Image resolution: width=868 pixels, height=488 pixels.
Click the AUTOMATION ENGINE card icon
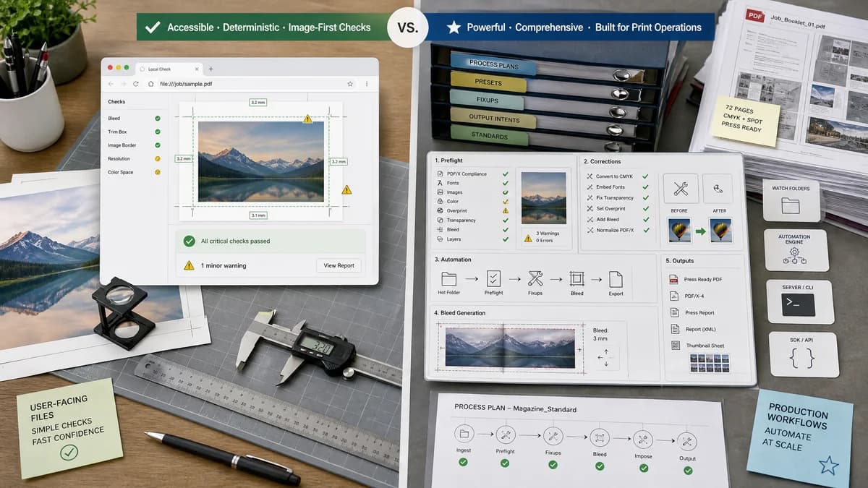(794, 255)
